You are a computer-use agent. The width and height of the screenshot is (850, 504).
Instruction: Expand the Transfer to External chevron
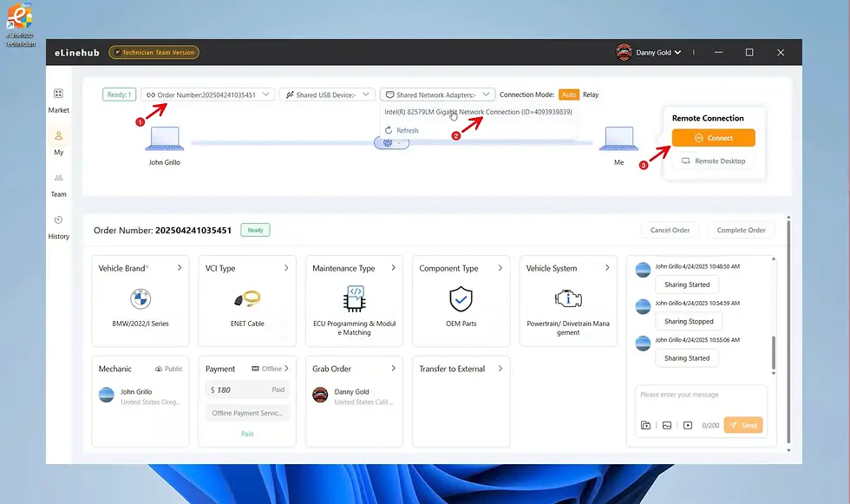[x=500, y=369]
